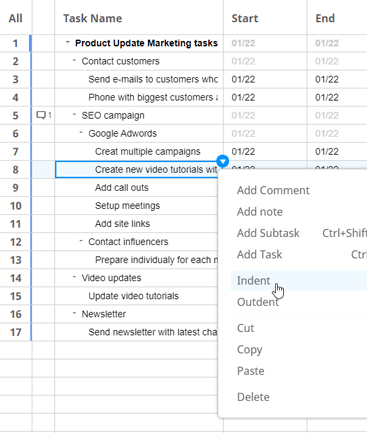Choose Copy from context menu
The image size is (367, 433).
[x=249, y=349]
